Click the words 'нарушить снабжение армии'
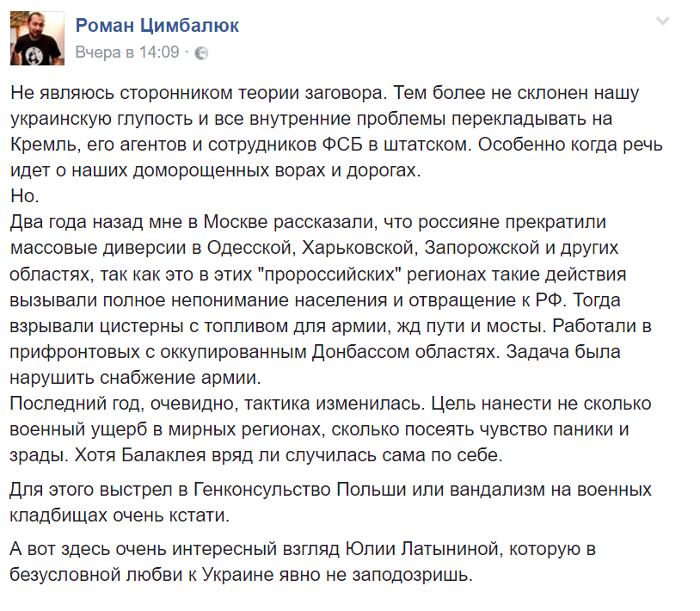 click(x=133, y=378)
